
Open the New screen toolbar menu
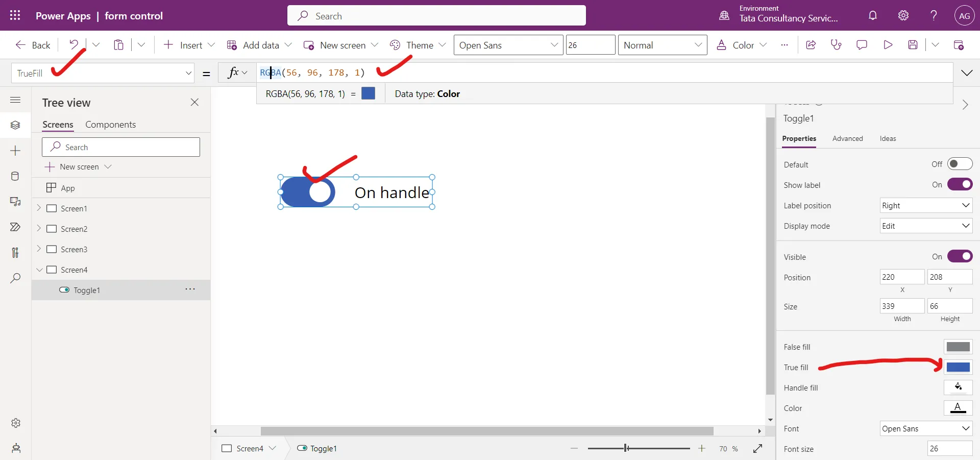(341, 45)
